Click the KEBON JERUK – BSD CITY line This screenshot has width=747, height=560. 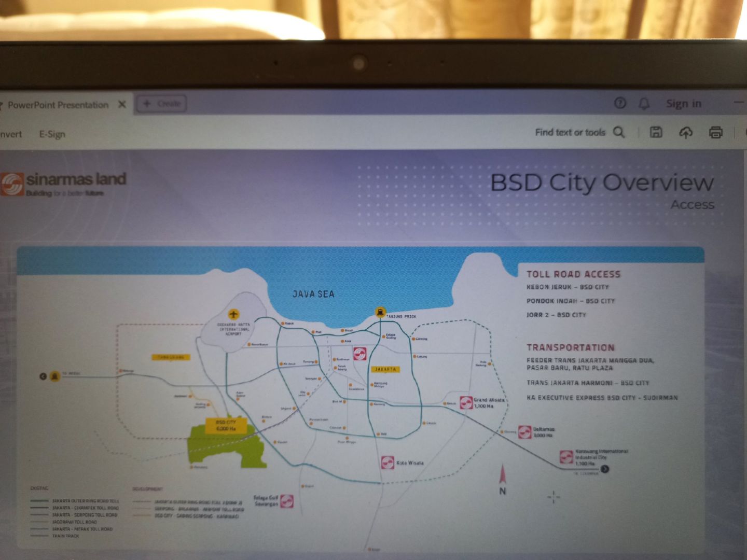[x=568, y=287]
